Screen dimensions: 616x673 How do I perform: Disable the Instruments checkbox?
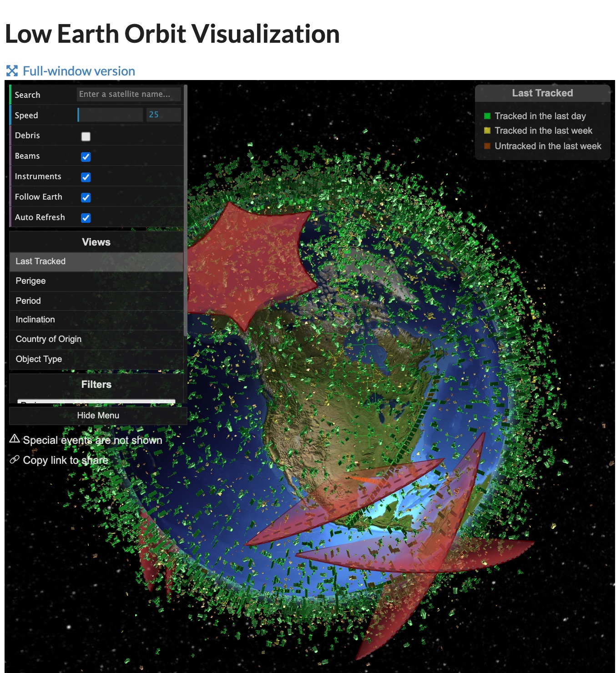86,177
